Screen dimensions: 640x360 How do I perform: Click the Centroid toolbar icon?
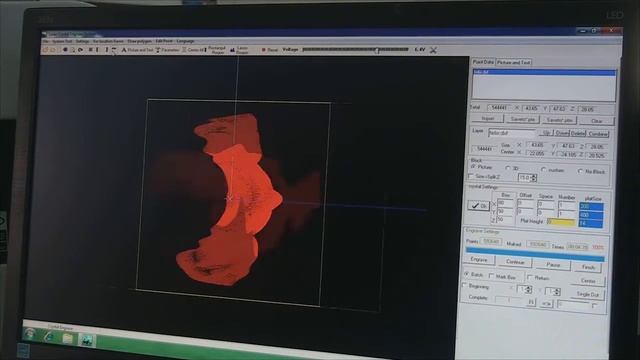click(193, 50)
